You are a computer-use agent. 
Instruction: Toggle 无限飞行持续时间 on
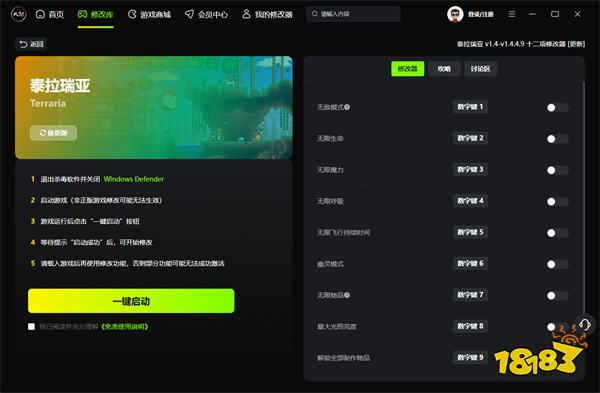(x=558, y=233)
